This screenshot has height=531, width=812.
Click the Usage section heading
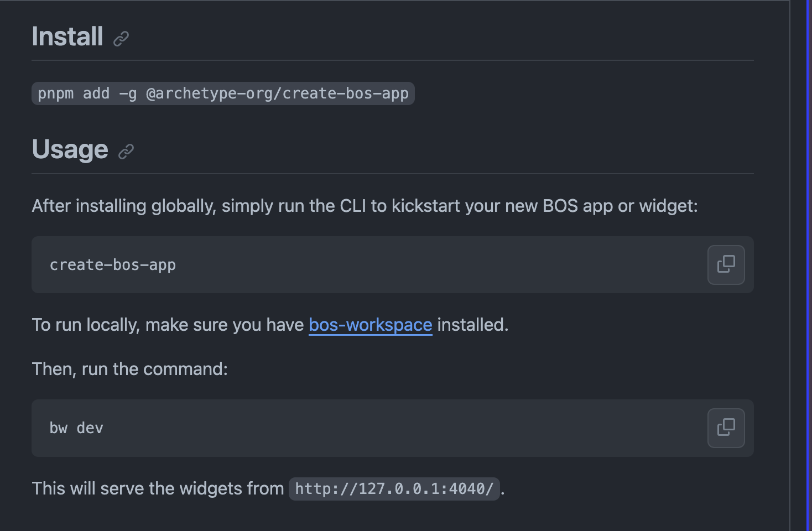tap(70, 149)
